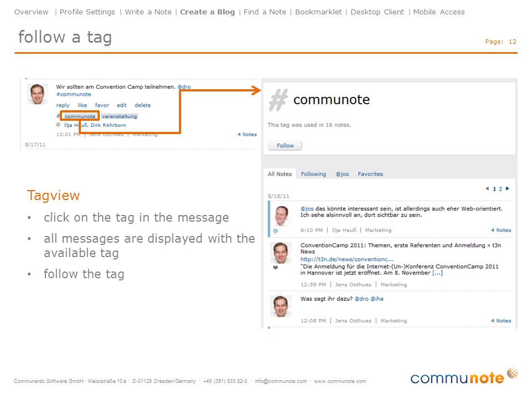The height and width of the screenshot is (399, 532).
Task: Click the @dro mention in the Convention Camp note
Action: [184, 87]
